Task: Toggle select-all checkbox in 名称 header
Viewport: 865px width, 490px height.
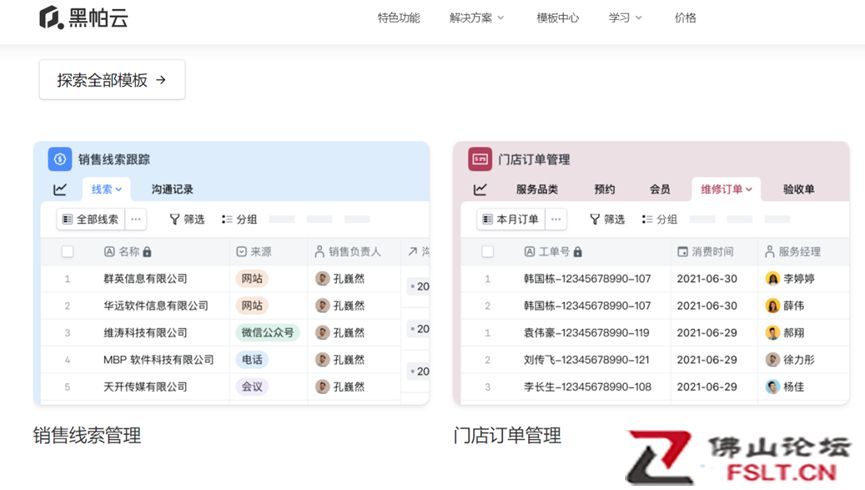Action: click(68, 252)
